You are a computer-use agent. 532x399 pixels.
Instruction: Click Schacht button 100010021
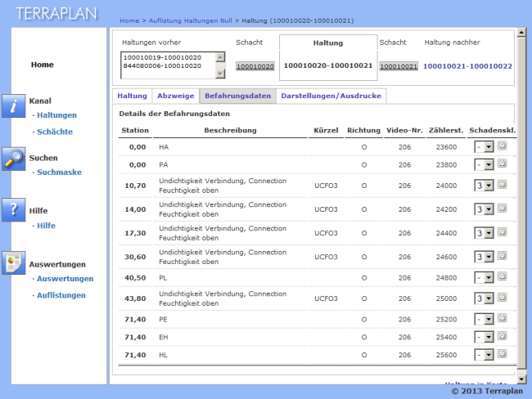tap(399, 66)
